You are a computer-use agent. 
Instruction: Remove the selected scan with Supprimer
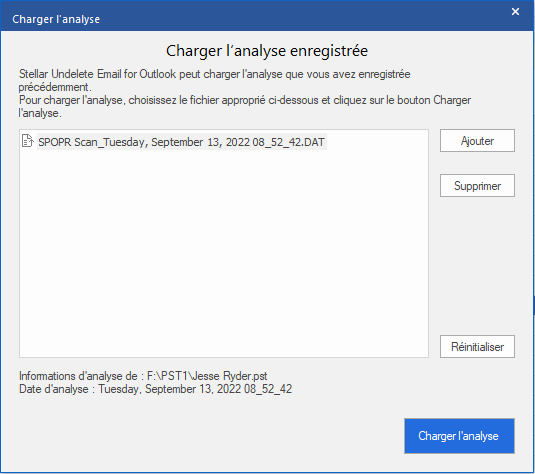[477, 186]
